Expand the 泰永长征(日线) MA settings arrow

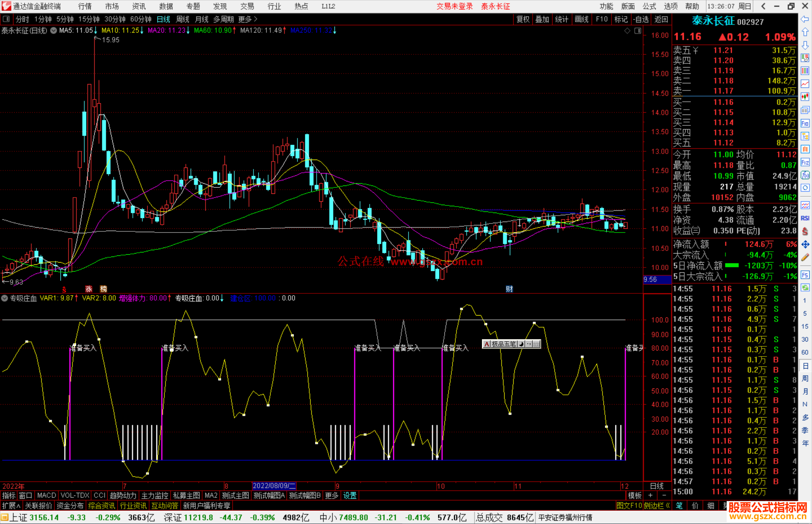pos(54,31)
